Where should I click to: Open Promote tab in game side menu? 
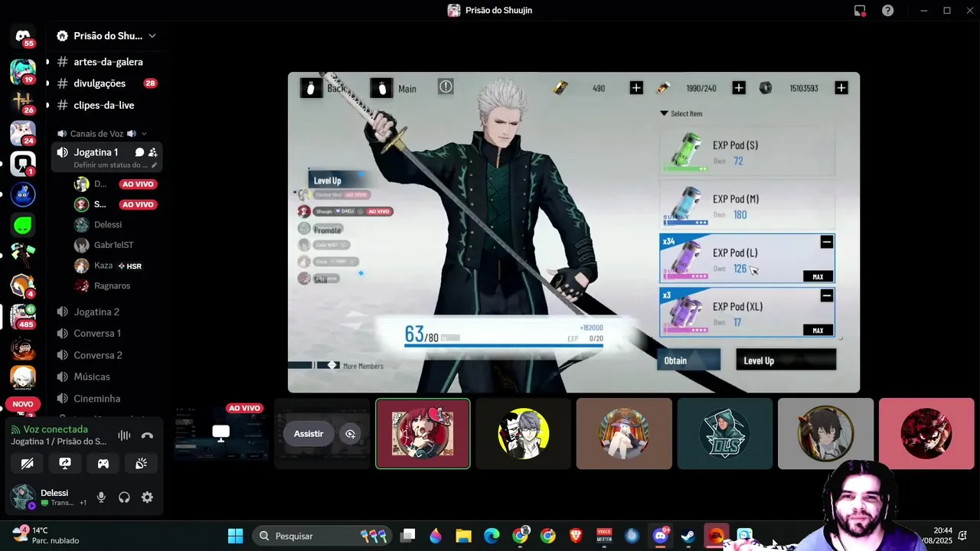[x=328, y=230]
